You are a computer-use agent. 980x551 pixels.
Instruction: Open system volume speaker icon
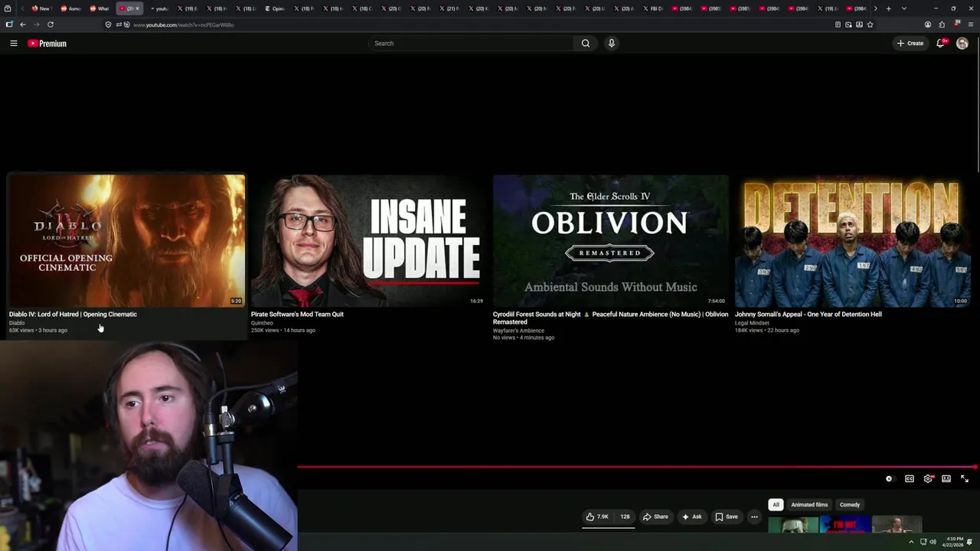(933, 542)
